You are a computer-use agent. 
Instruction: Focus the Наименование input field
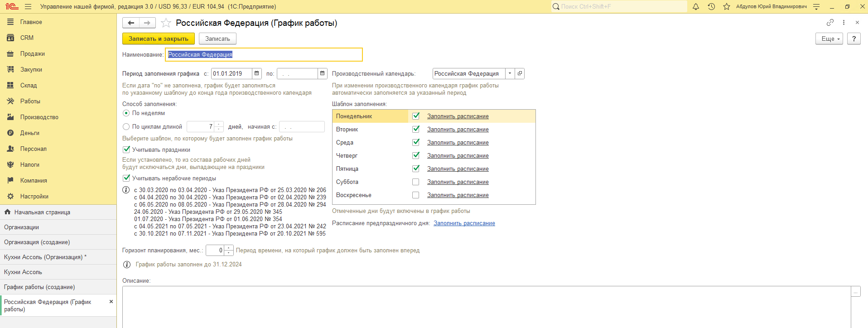coord(264,54)
